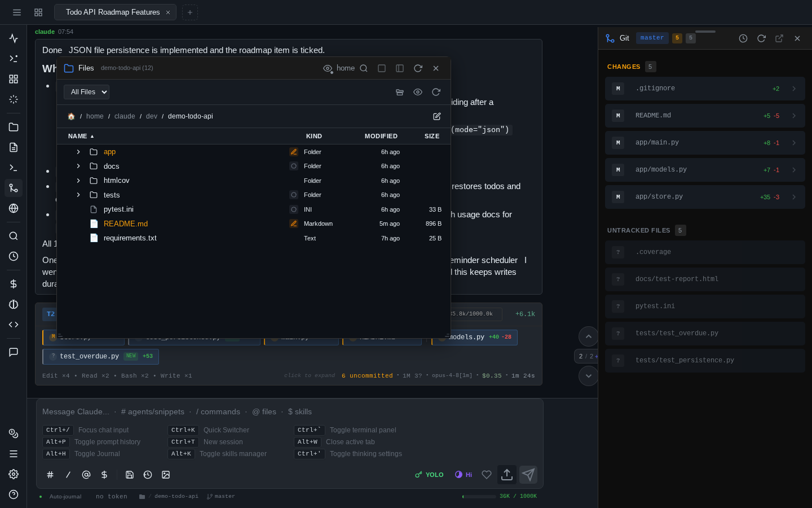Toggle the Hi thinking level setting
This screenshot has width=812, height=508.
(x=464, y=475)
